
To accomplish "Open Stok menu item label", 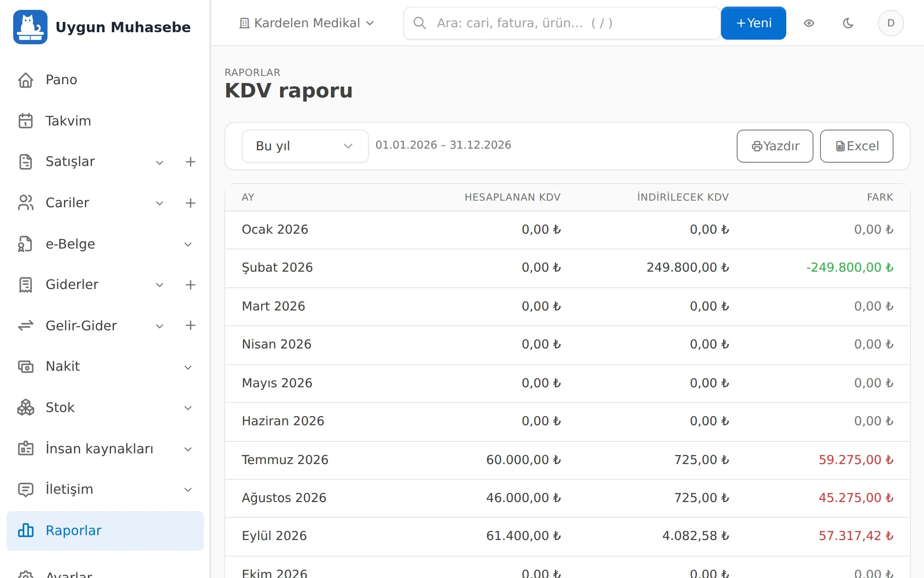I will pyautogui.click(x=60, y=407).
